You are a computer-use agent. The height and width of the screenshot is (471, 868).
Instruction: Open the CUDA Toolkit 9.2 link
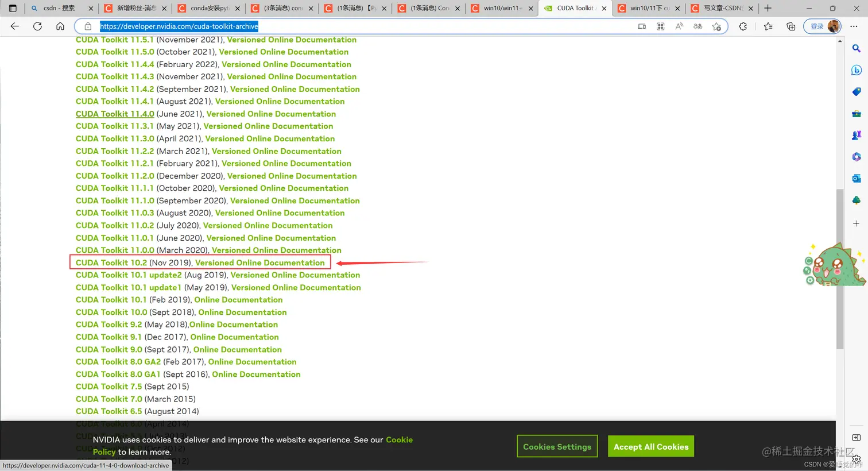coord(108,325)
